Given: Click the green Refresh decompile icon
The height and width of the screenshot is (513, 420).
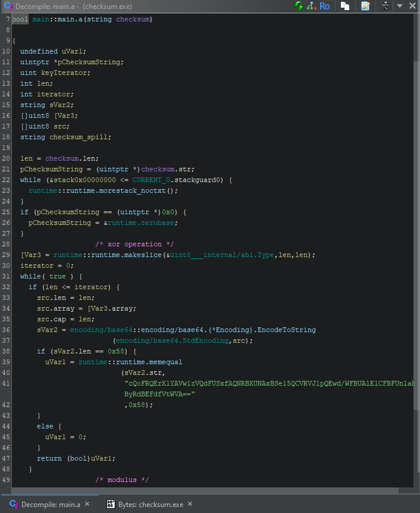Looking at the screenshot, I should pyautogui.click(x=299, y=6).
